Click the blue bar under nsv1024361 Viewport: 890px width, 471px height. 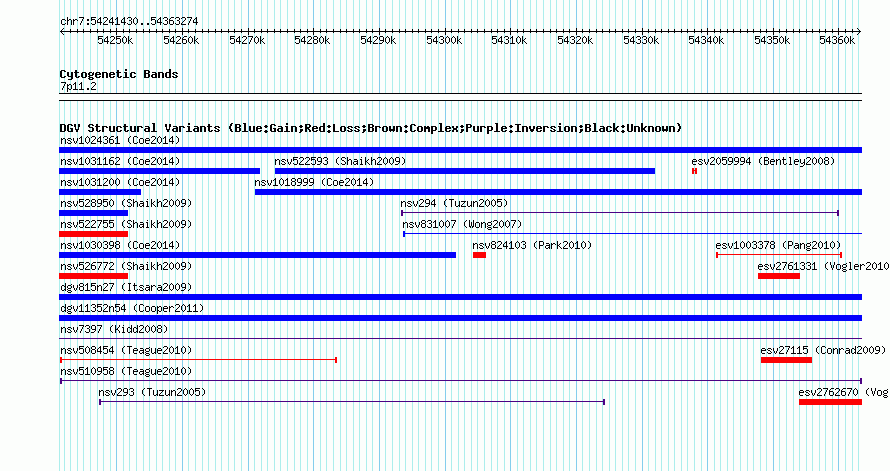[x=460, y=150]
